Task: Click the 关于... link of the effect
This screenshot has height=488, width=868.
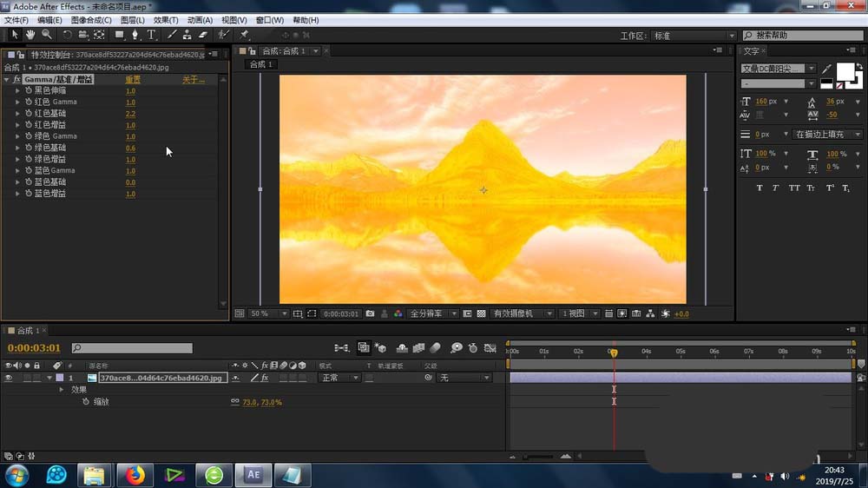Action: click(x=193, y=80)
